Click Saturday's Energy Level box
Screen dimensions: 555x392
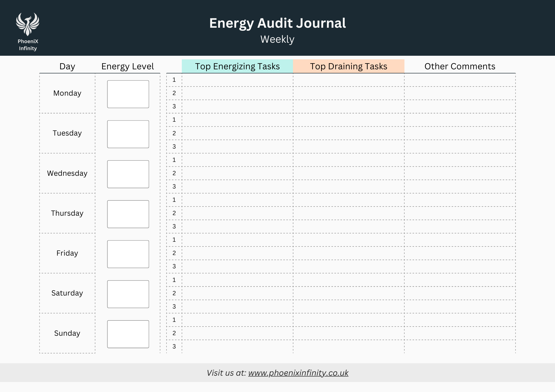point(128,294)
